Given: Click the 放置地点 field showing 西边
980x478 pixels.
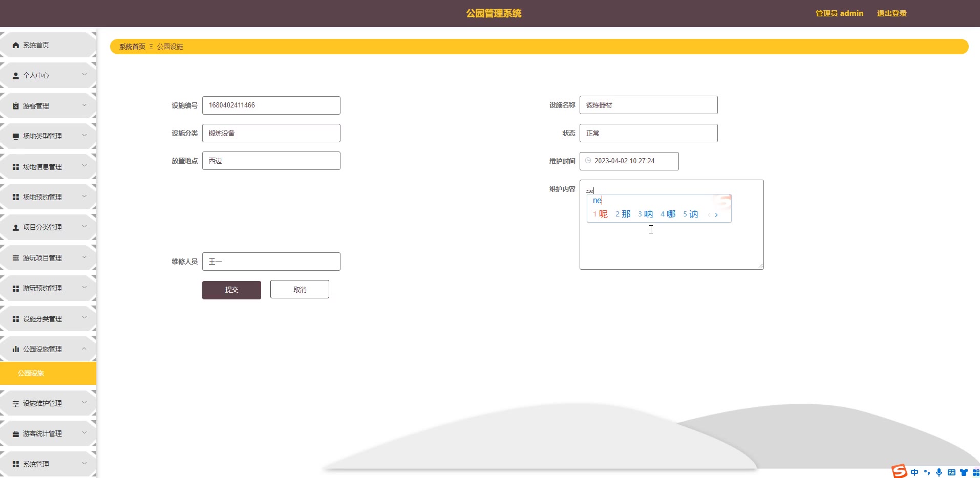Looking at the screenshot, I should point(271,161).
